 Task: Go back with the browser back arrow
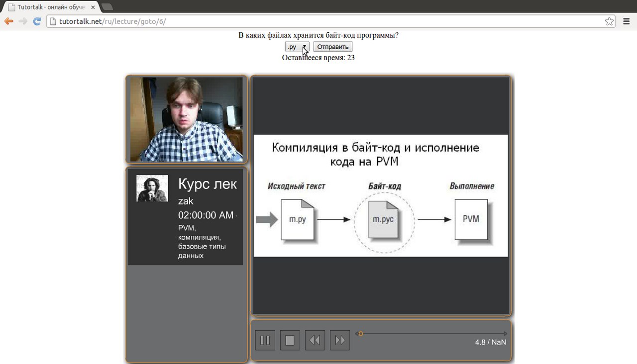(x=8, y=21)
